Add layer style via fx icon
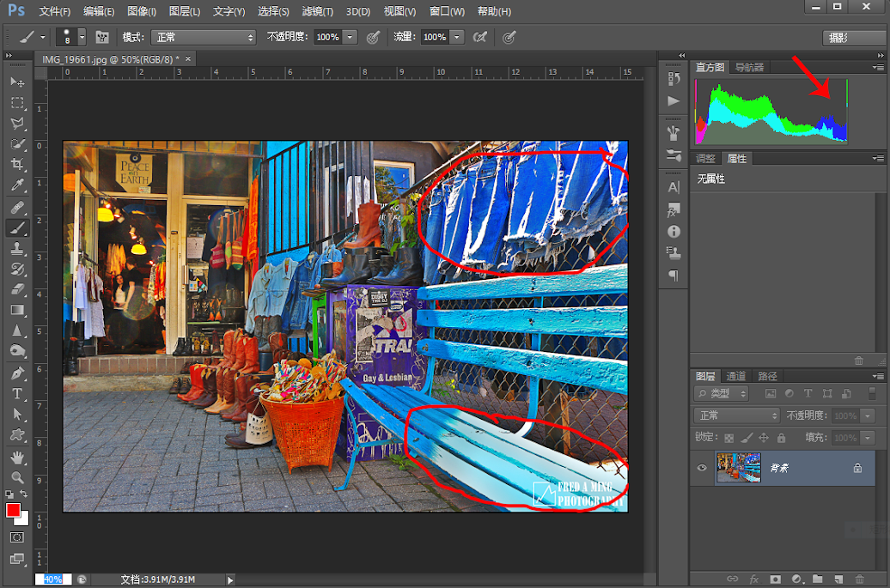 (x=753, y=579)
